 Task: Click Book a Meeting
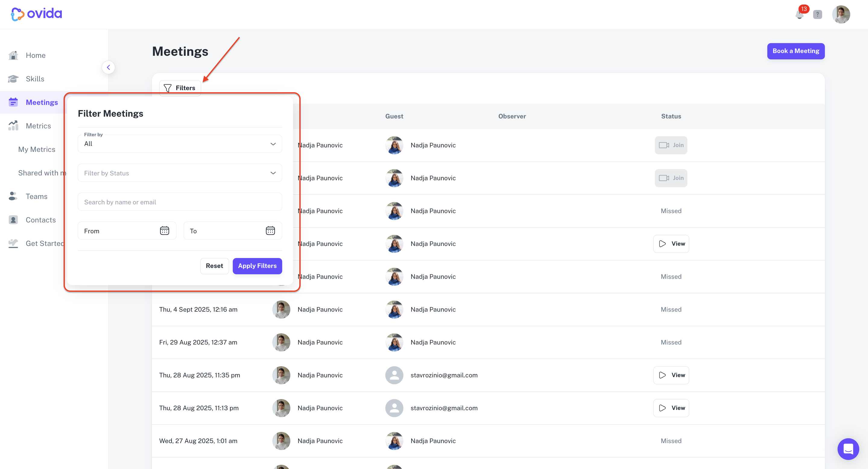click(x=796, y=51)
